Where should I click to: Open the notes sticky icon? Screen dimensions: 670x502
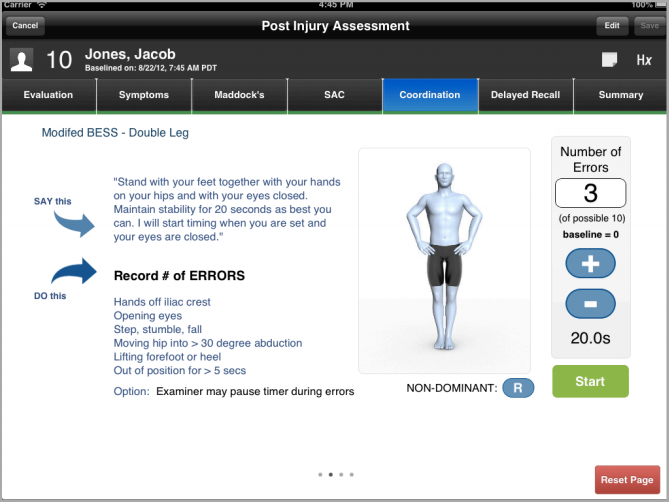tap(609, 60)
